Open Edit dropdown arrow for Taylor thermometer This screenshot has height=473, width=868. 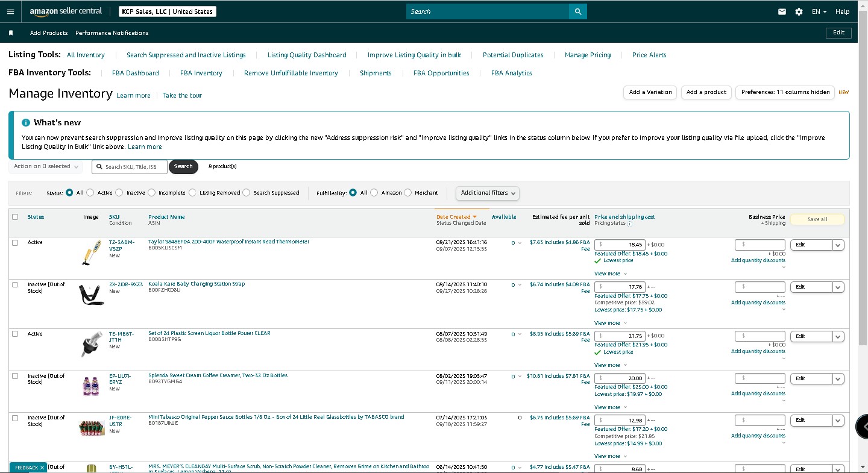[x=838, y=245]
